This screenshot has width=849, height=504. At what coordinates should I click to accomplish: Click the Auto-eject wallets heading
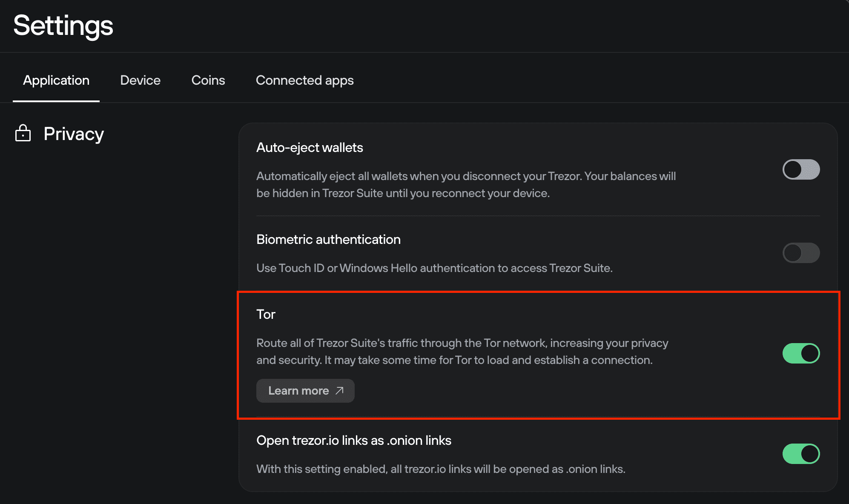click(x=310, y=147)
